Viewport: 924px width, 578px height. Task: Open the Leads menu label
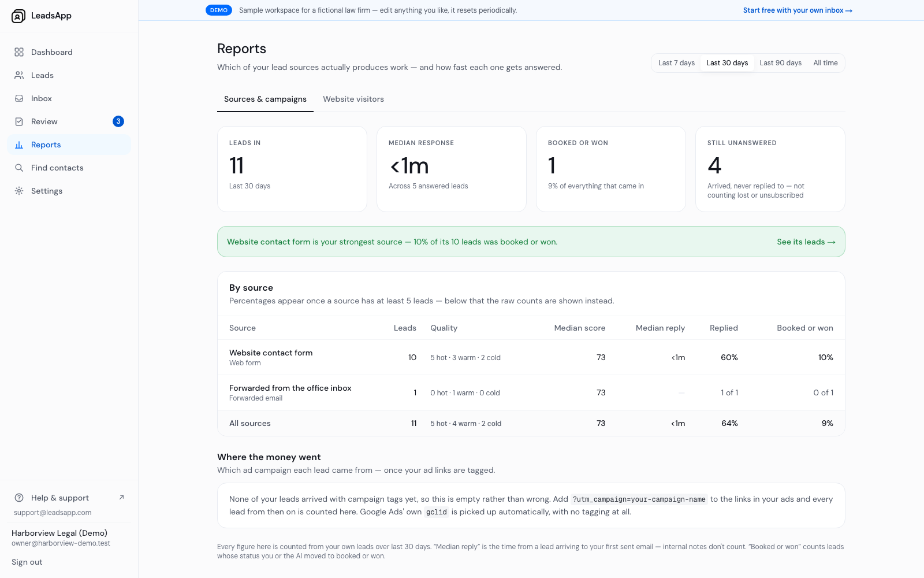tap(42, 75)
